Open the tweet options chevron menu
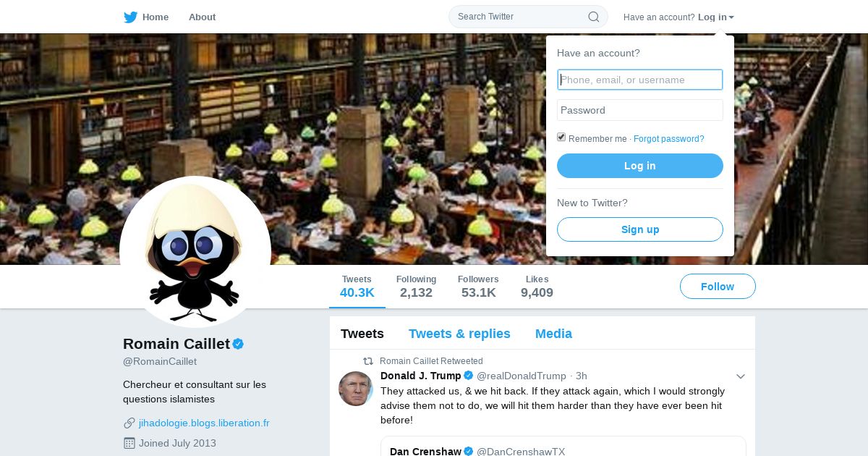This screenshot has height=456, width=868. [740, 376]
